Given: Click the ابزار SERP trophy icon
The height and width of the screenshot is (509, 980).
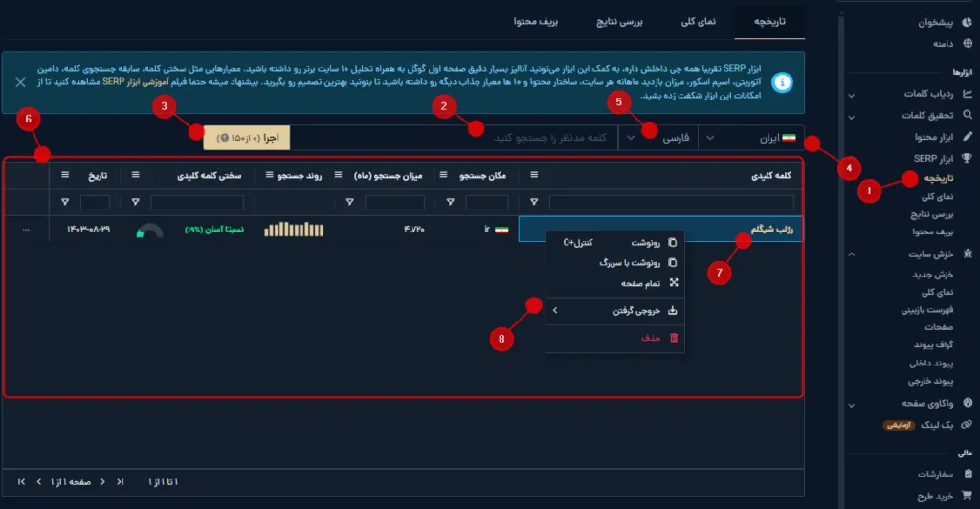Looking at the screenshot, I should coord(967,158).
